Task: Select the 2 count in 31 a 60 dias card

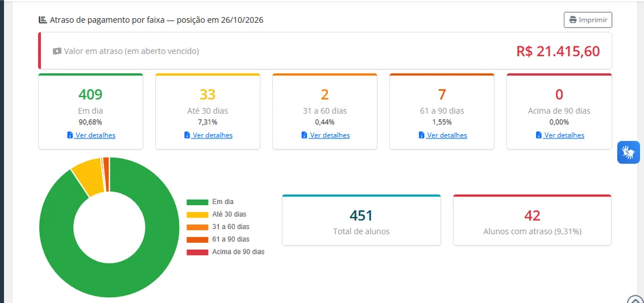Action: (325, 94)
